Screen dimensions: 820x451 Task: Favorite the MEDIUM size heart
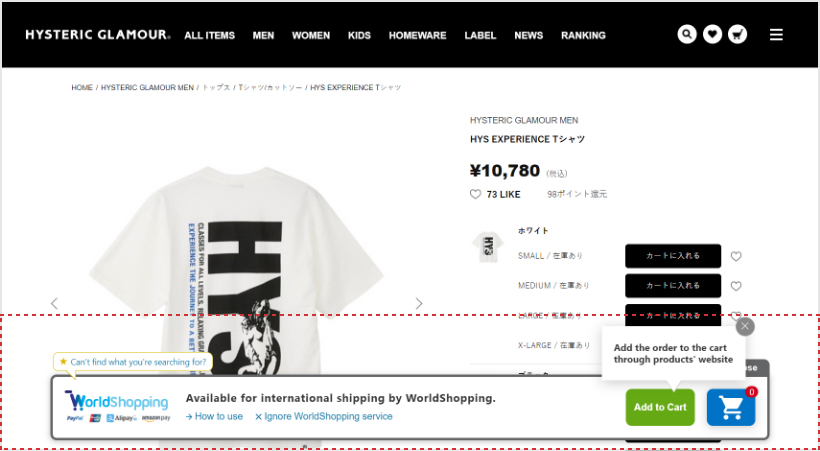[x=736, y=286]
